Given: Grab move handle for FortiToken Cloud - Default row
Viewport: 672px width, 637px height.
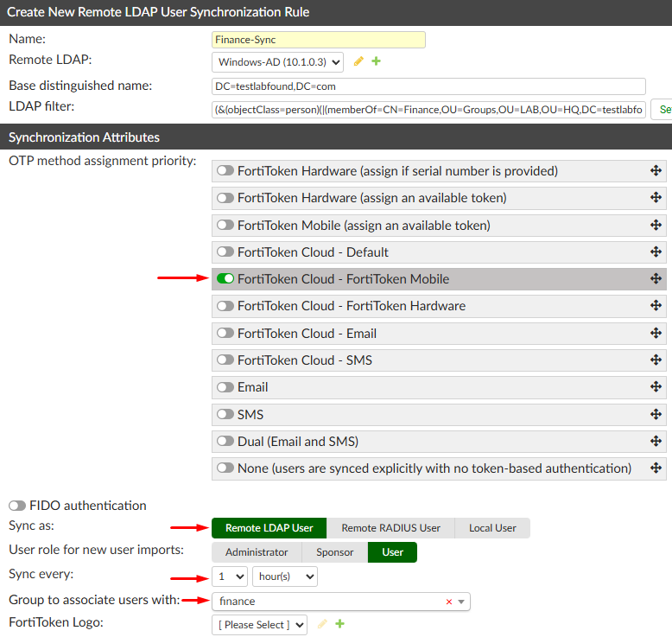Looking at the screenshot, I should tap(656, 252).
